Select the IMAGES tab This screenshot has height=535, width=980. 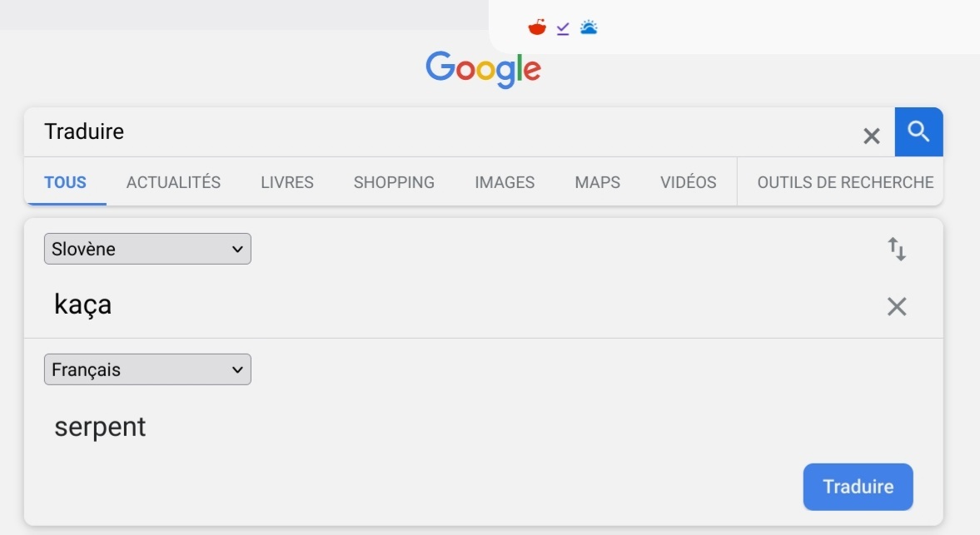pyautogui.click(x=505, y=182)
